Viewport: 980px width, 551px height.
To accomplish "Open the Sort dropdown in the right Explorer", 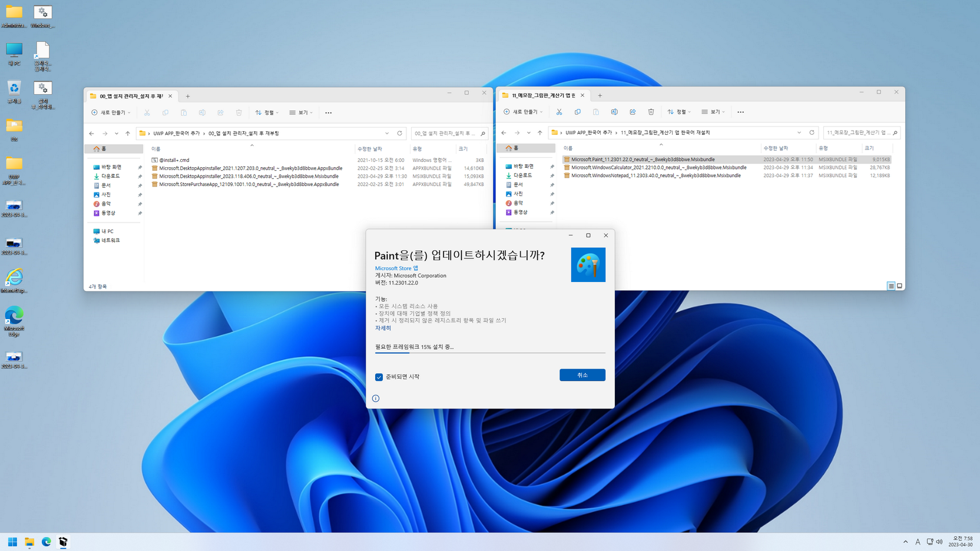I will [679, 112].
